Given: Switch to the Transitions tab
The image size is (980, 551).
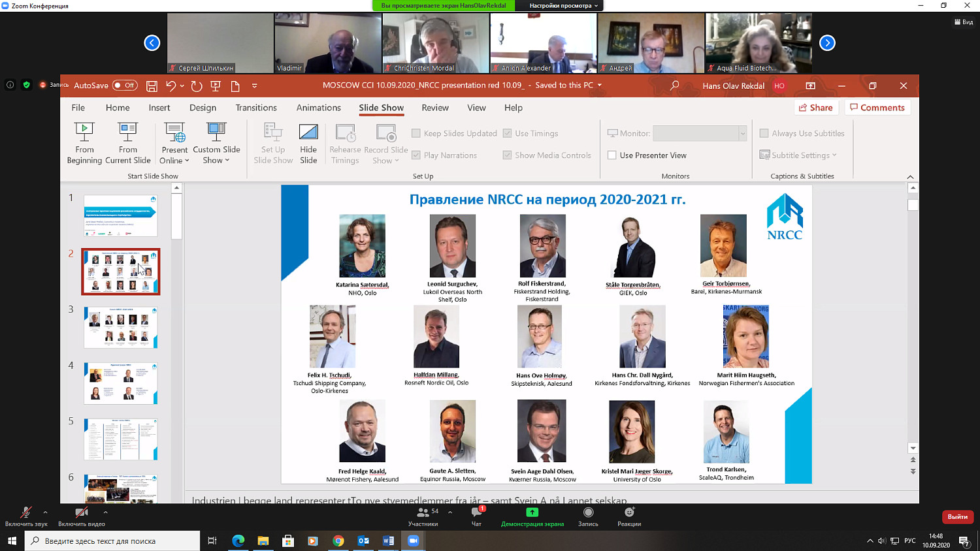Looking at the screenshot, I should point(256,108).
